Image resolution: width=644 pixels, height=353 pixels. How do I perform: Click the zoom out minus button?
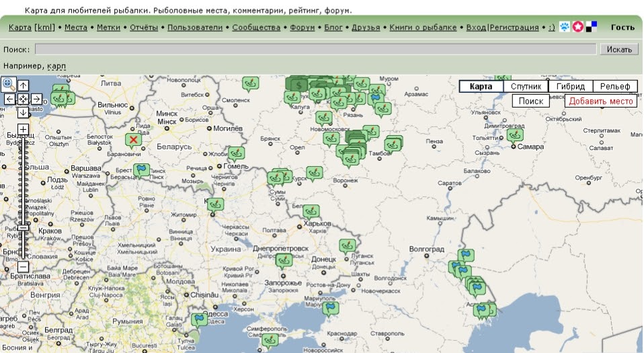(24, 267)
